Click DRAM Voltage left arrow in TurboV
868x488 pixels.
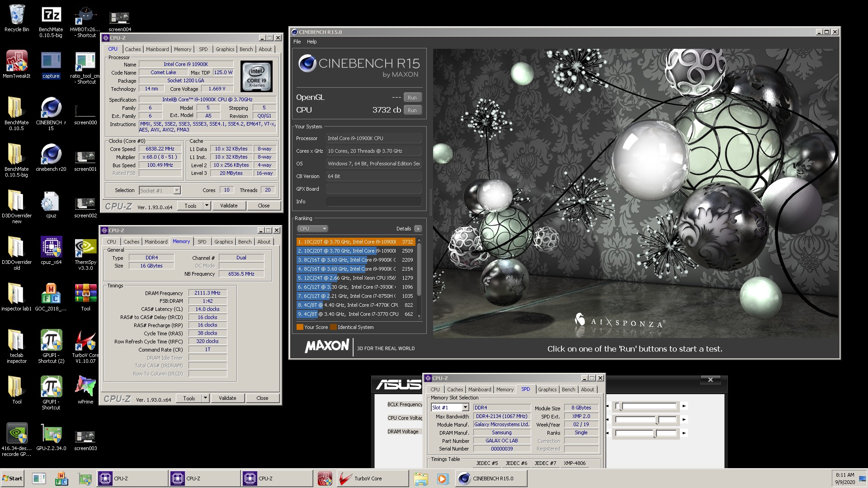607,433
